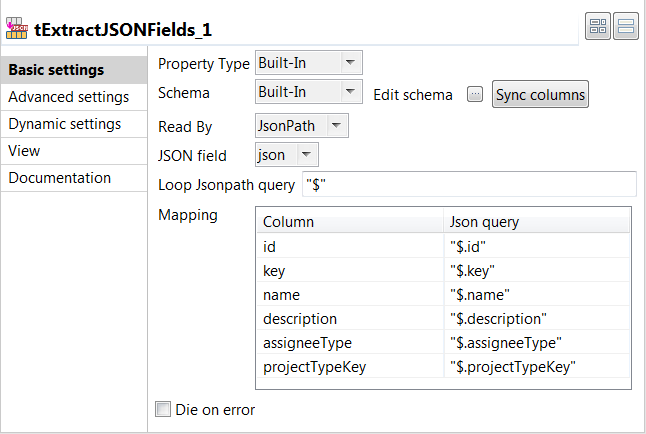Viewport: 646px width, 434px height.
Task: Switch to table layout view icon
Action: point(598,28)
